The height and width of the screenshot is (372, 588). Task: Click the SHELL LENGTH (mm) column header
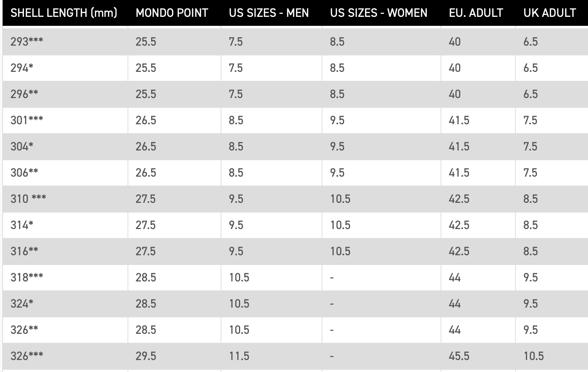click(64, 13)
